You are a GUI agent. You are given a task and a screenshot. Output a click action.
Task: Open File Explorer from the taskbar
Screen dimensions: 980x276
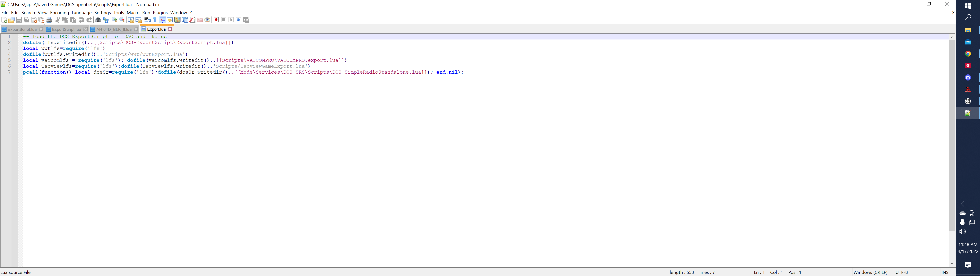[968, 30]
